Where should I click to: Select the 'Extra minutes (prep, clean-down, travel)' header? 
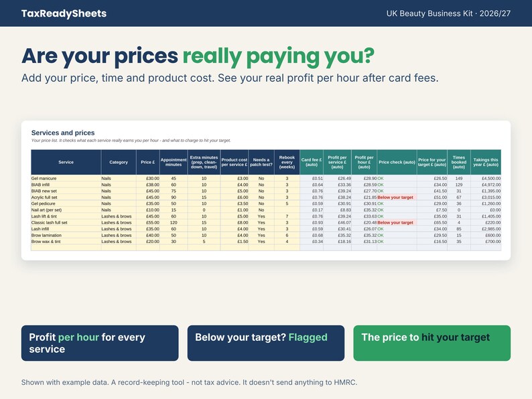click(204, 162)
